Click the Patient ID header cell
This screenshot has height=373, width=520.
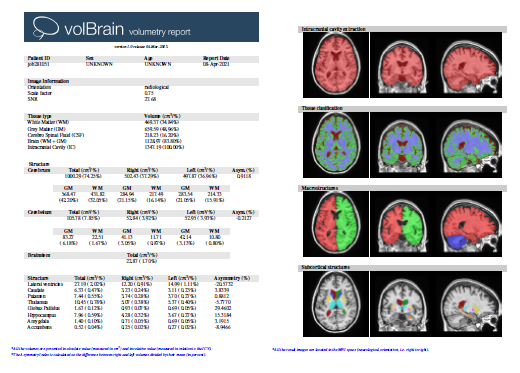pos(39,58)
